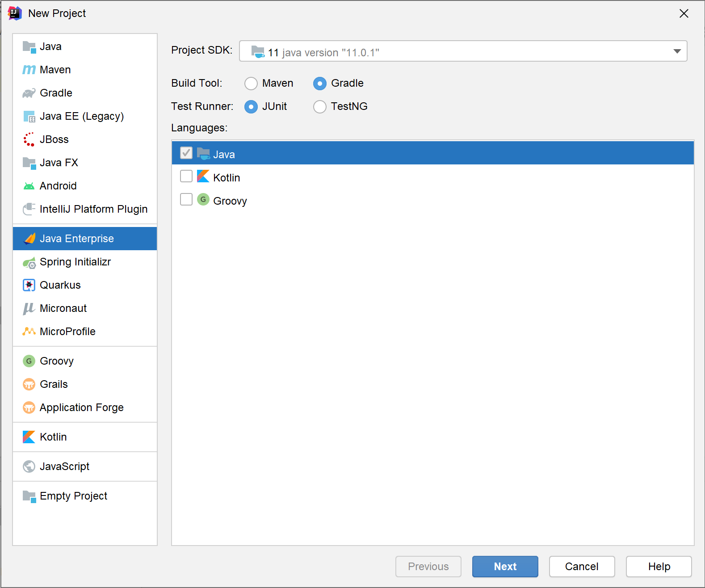Click the Java EE (Legacy) icon
705x588 pixels.
[29, 116]
